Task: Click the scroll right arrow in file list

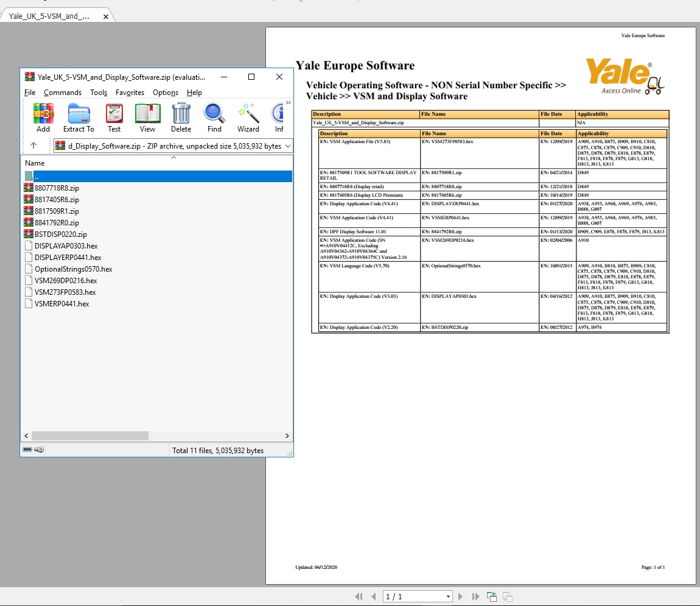Action: (x=287, y=435)
